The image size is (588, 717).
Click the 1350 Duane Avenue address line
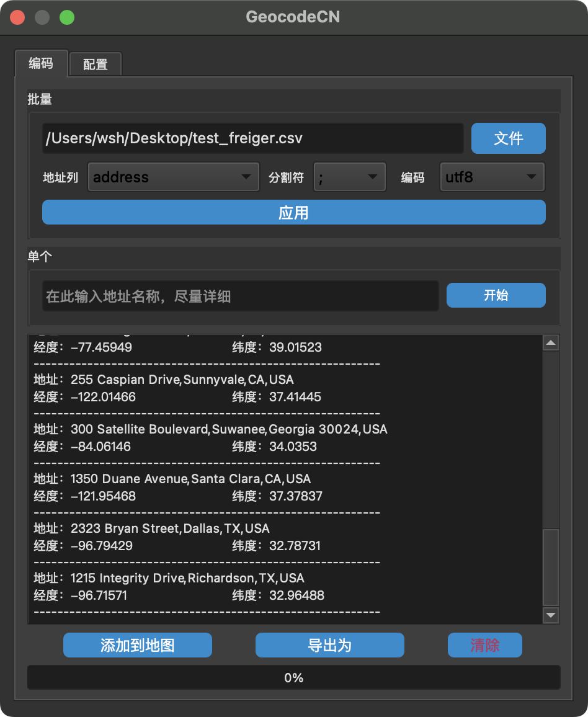tap(172, 479)
